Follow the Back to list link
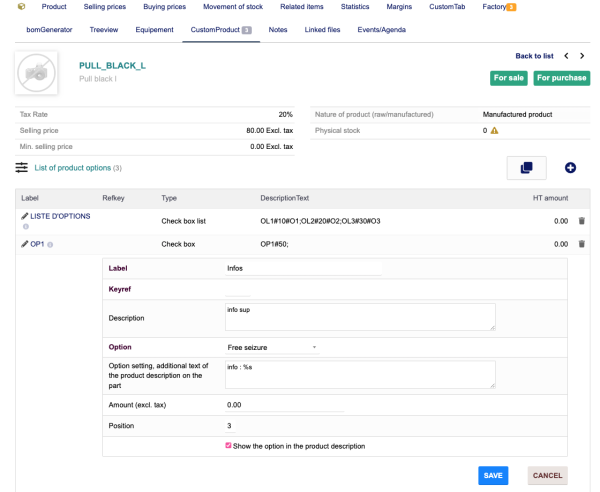The width and height of the screenshot is (600, 492). (534, 56)
